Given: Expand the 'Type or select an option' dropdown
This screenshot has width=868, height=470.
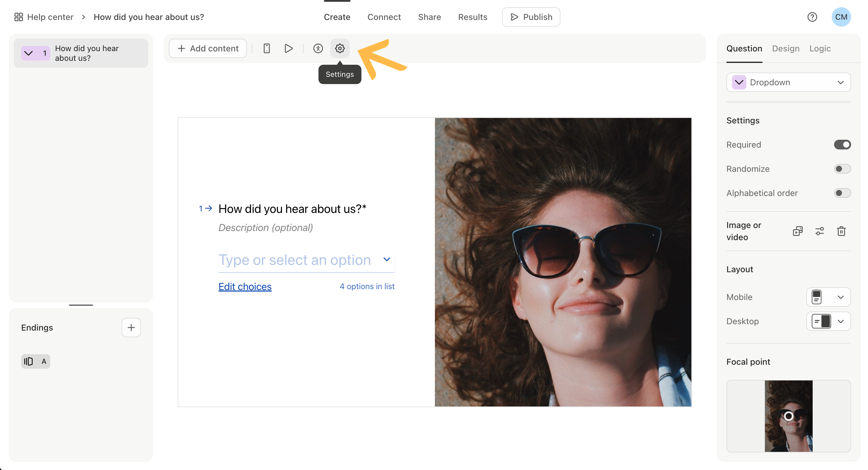Looking at the screenshot, I should (x=306, y=260).
